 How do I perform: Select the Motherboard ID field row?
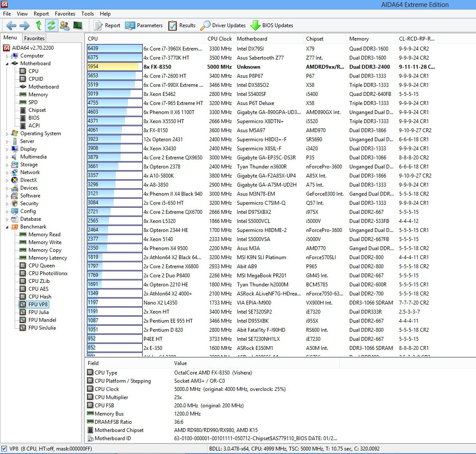tap(213, 438)
